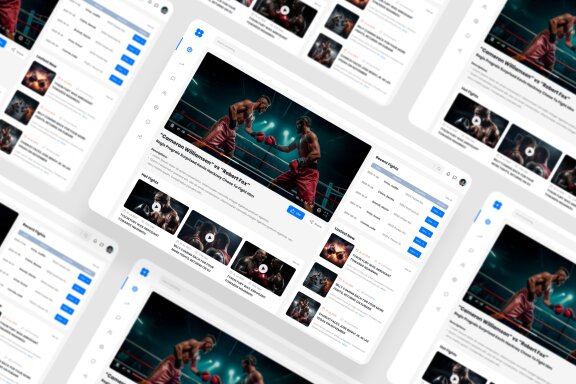
Task: Open the user avatar in center dashboard header
Action: (x=463, y=182)
